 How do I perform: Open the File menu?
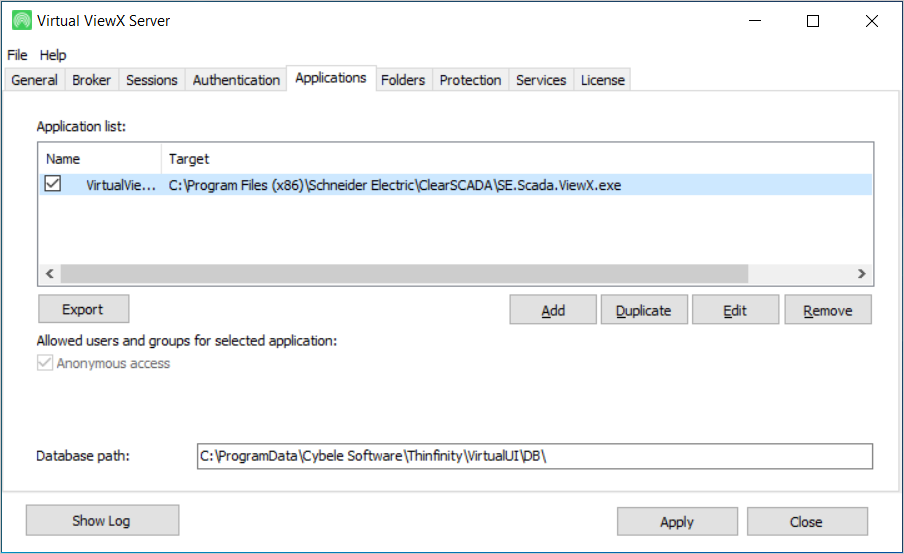(x=17, y=55)
